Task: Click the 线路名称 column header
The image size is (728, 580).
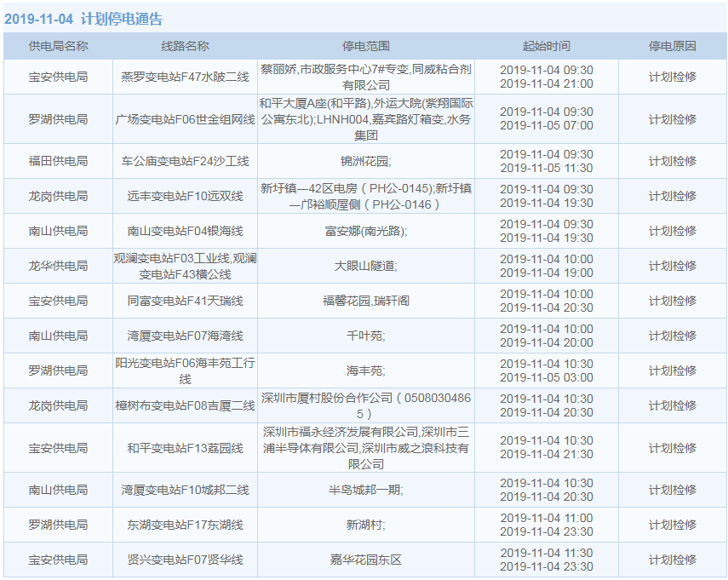Action: 185,46
